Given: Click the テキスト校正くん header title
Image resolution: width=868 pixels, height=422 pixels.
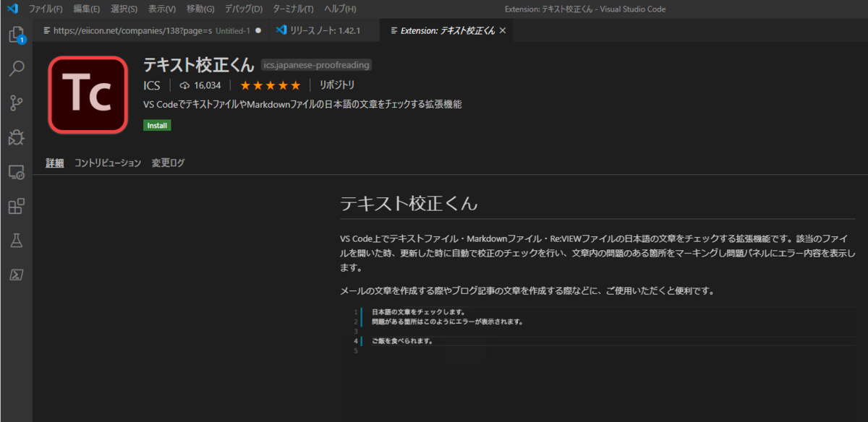Looking at the screenshot, I should pos(198,65).
